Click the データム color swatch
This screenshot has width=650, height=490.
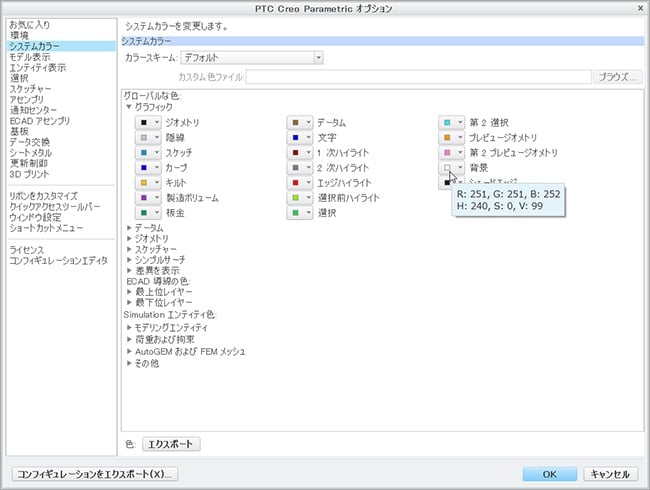tap(300, 122)
